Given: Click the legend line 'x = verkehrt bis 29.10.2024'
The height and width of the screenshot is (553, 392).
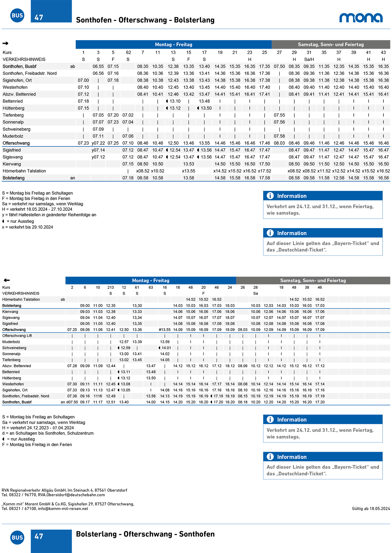Looking at the screenshot, I should click(x=28, y=227).
